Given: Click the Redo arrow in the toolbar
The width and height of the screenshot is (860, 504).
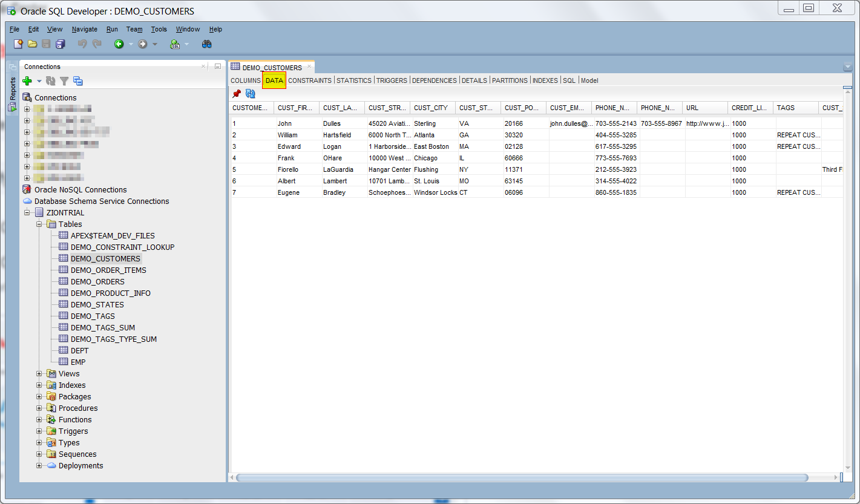Looking at the screenshot, I should tap(97, 44).
